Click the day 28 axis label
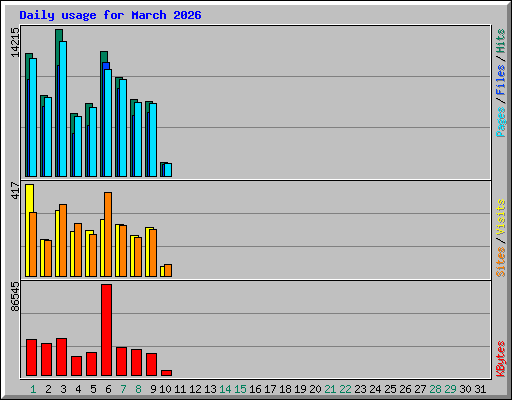 coord(435,389)
